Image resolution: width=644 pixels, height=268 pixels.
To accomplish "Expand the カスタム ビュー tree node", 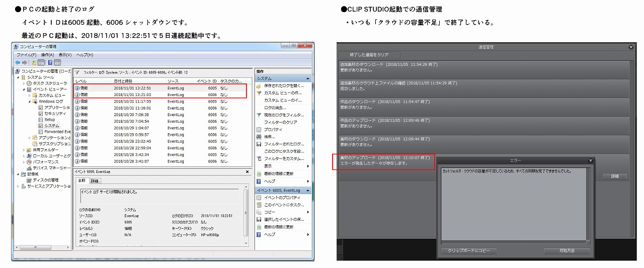I will click(x=29, y=95).
